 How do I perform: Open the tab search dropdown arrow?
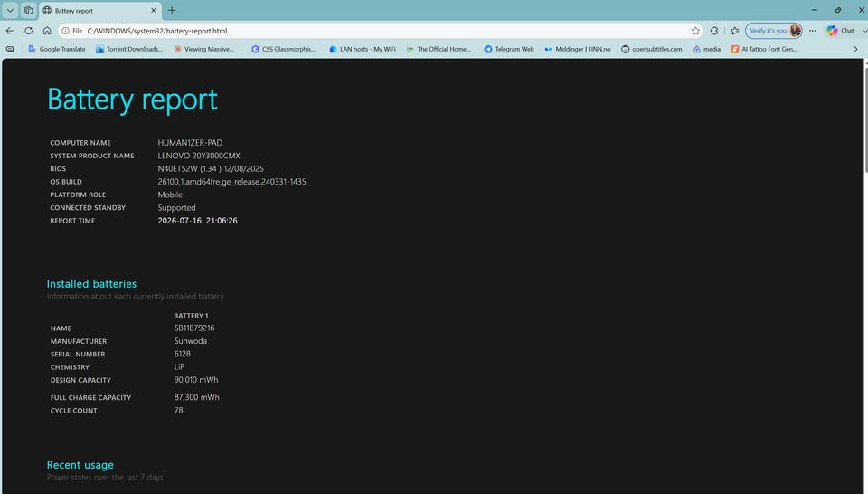tap(10, 10)
